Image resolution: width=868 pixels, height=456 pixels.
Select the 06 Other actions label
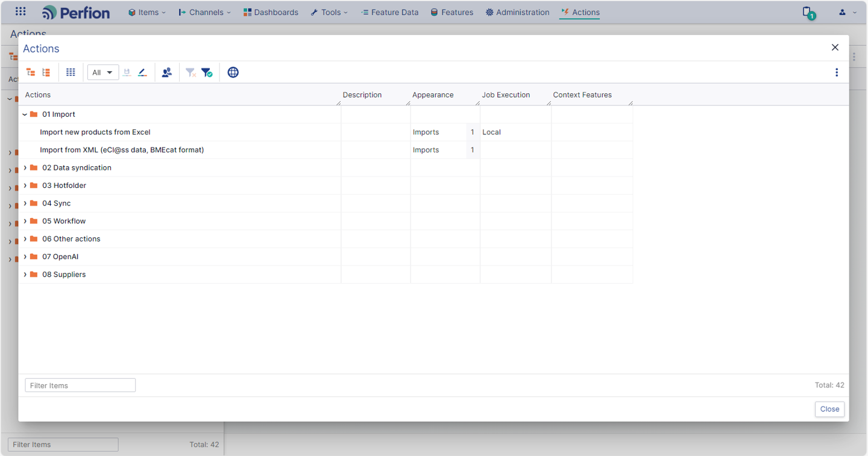click(71, 239)
